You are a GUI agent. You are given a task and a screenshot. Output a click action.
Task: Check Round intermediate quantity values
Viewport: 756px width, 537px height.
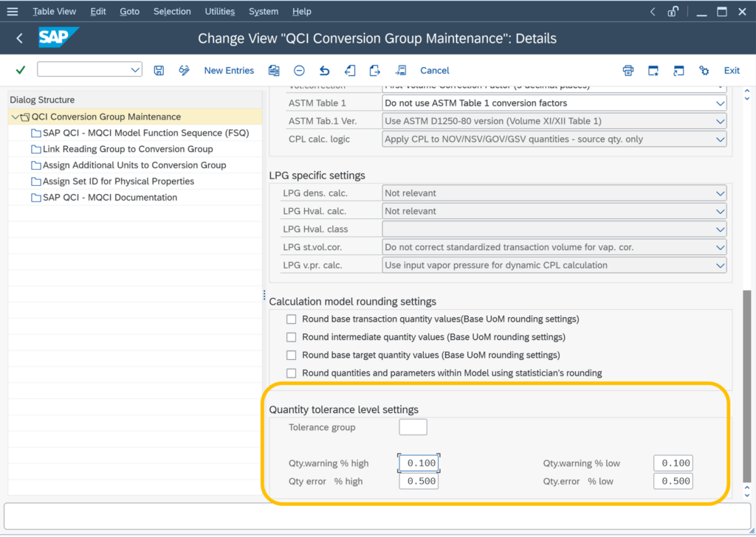[x=291, y=336]
